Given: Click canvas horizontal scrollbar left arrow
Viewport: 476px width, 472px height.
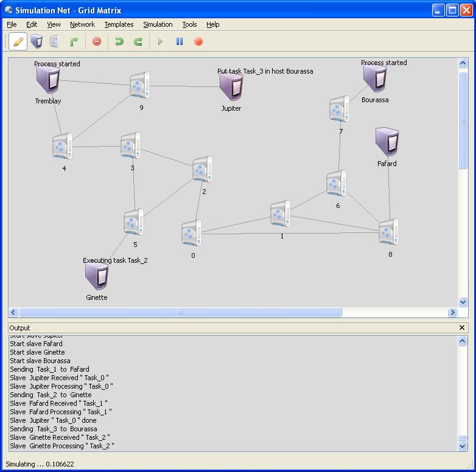Looking at the screenshot, I should click(x=13, y=312).
